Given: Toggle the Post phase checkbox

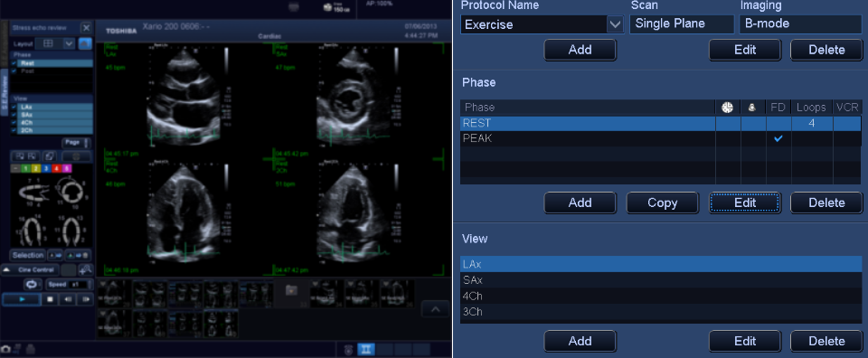Looking at the screenshot, I should pos(14,71).
